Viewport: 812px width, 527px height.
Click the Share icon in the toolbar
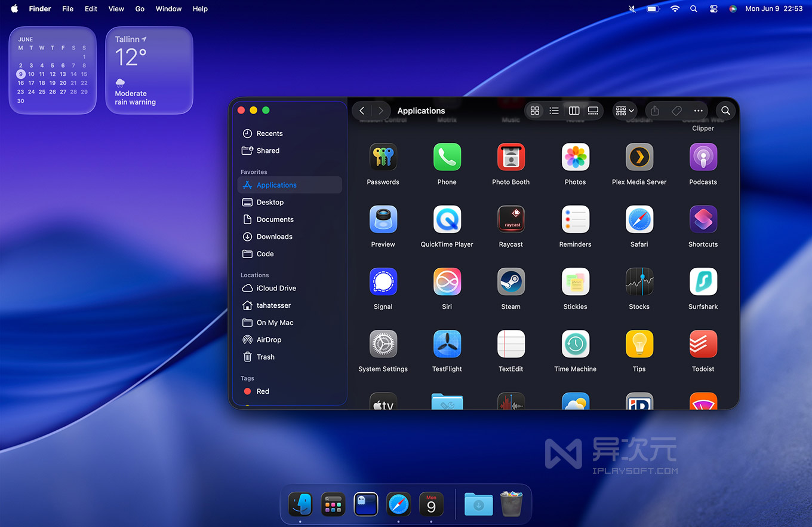click(654, 111)
